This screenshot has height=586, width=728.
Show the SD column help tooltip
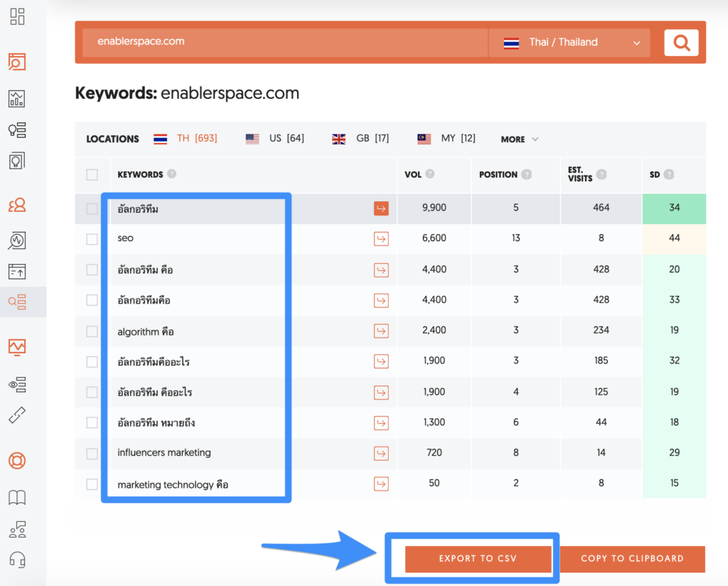point(668,174)
